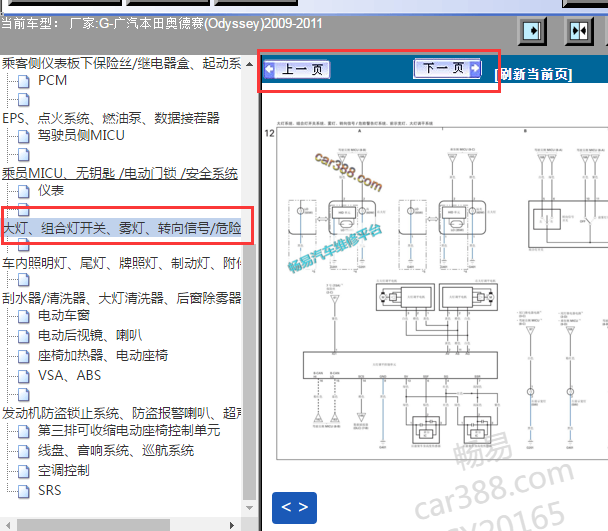This screenshot has width=608, height=531.
Task: Click the document icon beside 电动后视镜
Action: click(24, 336)
